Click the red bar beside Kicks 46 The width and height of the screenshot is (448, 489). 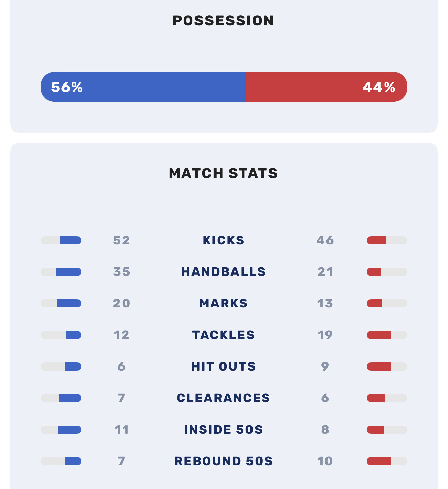tap(376, 240)
